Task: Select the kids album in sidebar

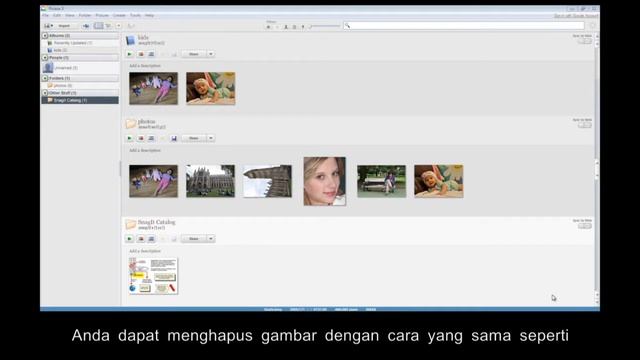Action: (x=80, y=50)
